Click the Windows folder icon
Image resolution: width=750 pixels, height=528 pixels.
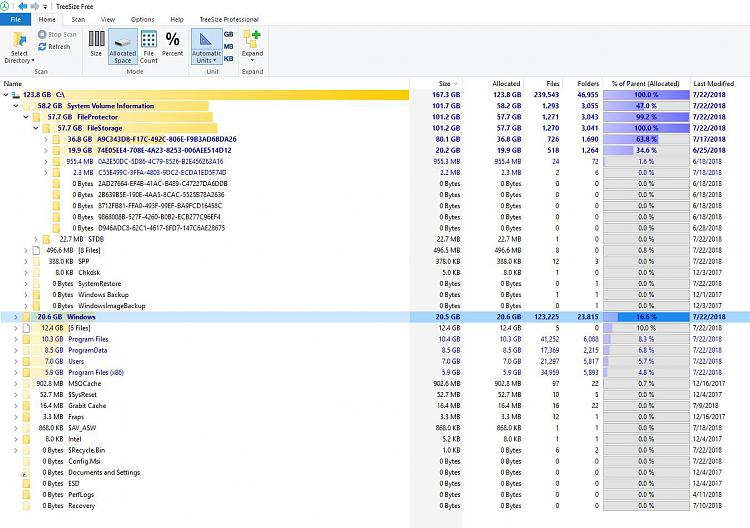26,317
